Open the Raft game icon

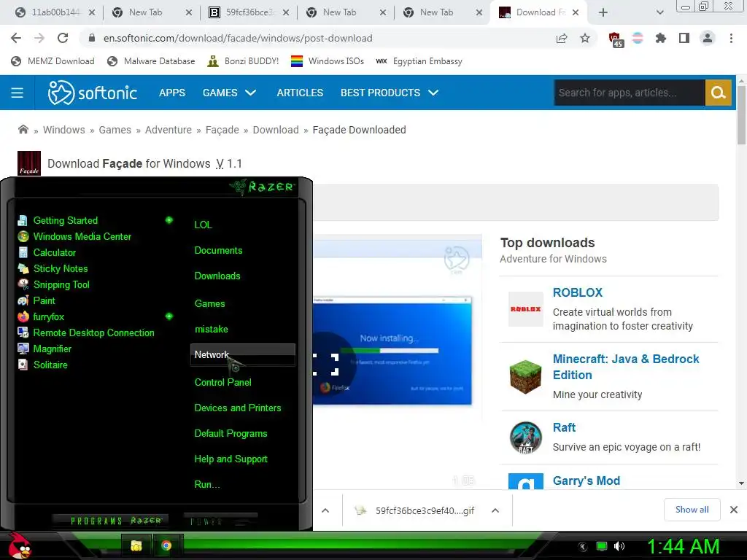pos(525,437)
